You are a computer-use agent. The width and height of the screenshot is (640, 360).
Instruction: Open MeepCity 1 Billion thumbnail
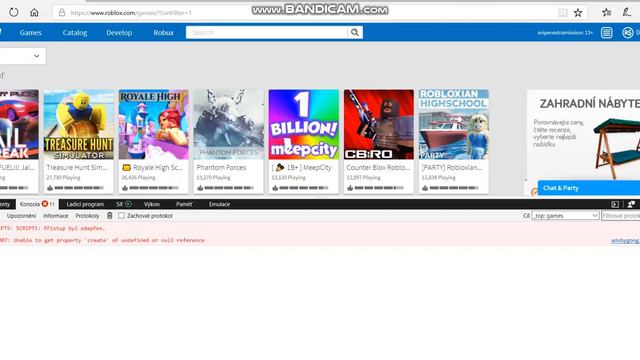click(x=304, y=124)
